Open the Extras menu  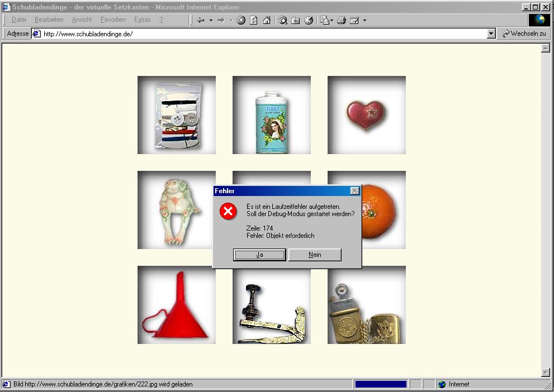(142, 20)
